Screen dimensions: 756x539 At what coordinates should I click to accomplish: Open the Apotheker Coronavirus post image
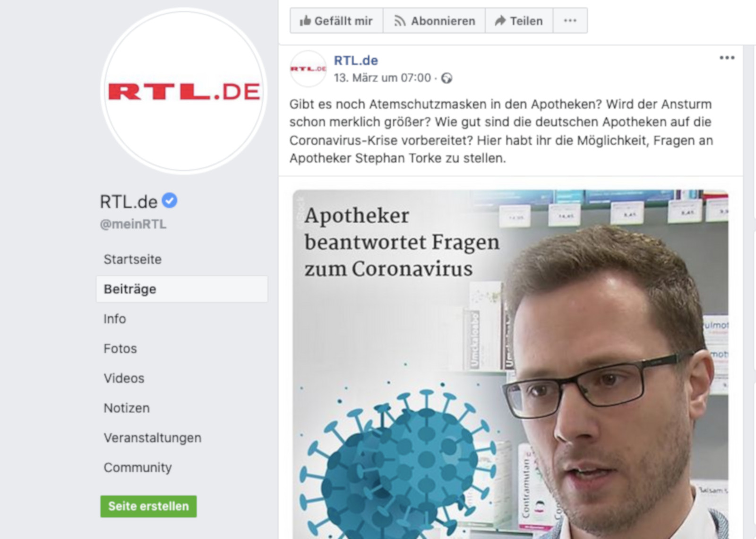tap(510, 364)
